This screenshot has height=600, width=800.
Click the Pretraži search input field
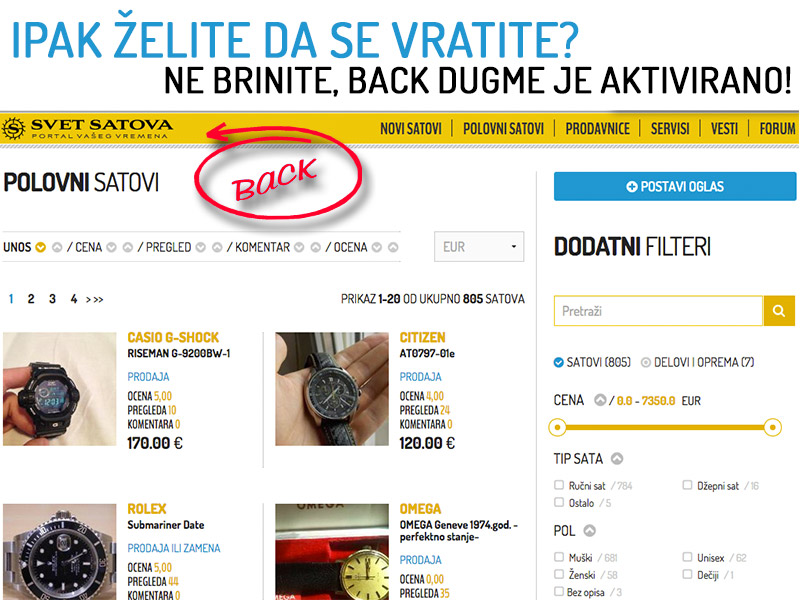658,311
